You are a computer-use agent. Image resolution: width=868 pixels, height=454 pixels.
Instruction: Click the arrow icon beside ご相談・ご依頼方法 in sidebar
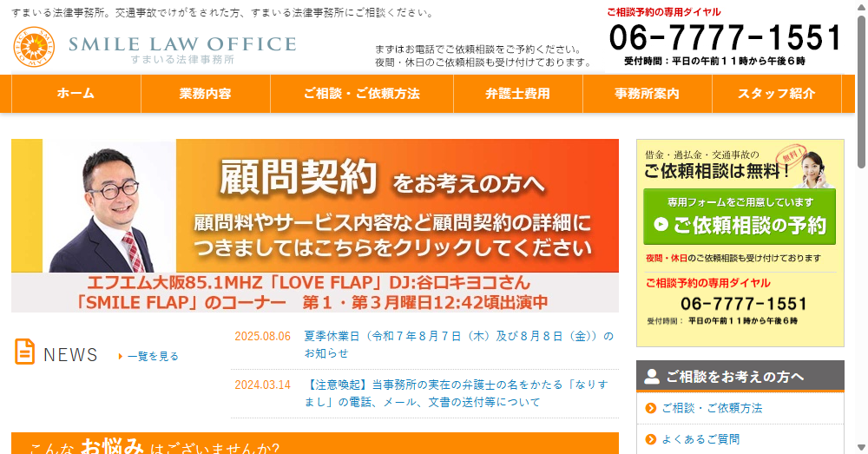click(651, 408)
